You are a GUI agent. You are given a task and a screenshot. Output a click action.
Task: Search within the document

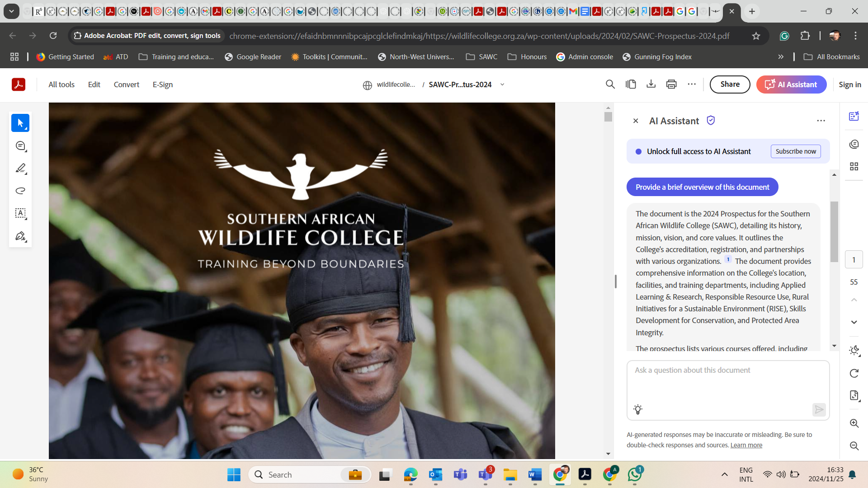[x=610, y=84]
